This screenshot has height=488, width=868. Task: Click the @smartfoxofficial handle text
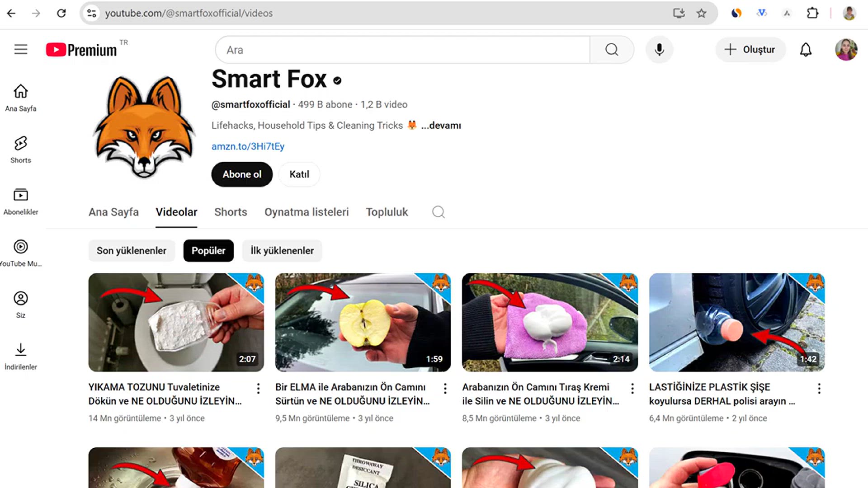coord(251,104)
